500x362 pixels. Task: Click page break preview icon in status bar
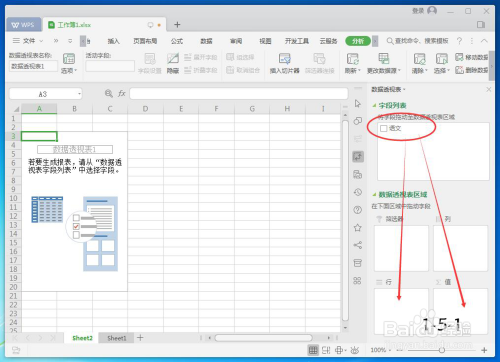point(326,350)
